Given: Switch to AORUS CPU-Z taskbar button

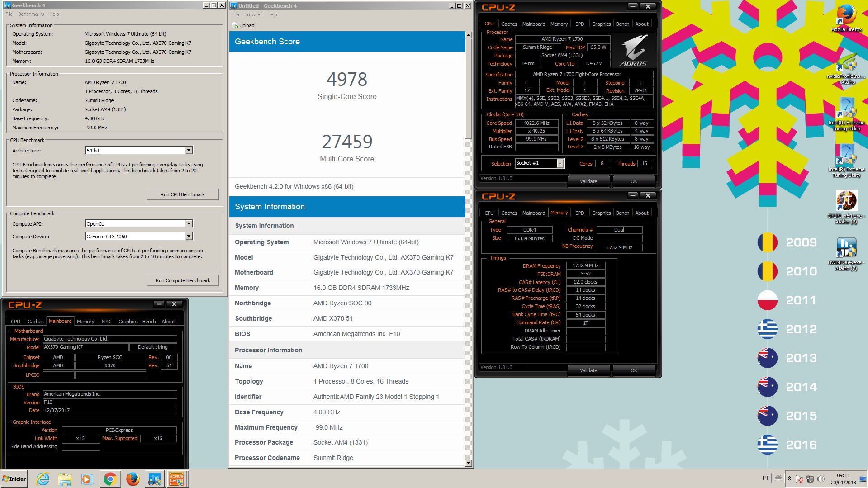Looking at the screenshot, I should click(177, 479).
